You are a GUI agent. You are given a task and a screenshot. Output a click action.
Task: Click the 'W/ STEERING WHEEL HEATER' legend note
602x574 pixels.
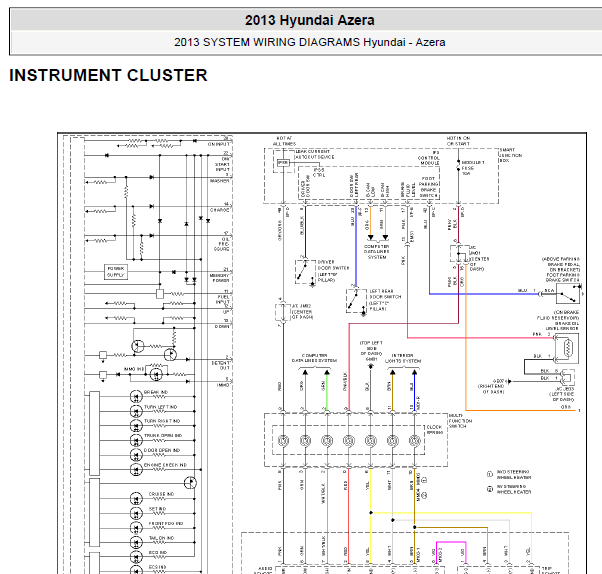pyautogui.click(x=514, y=489)
